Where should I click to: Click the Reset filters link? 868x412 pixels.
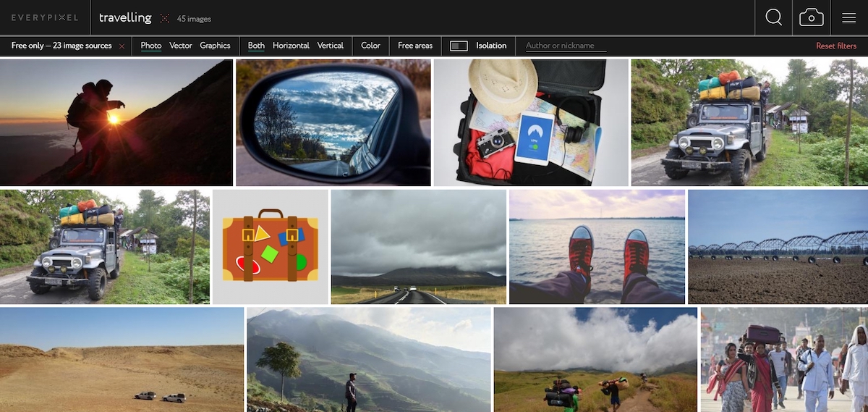coord(836,46)
